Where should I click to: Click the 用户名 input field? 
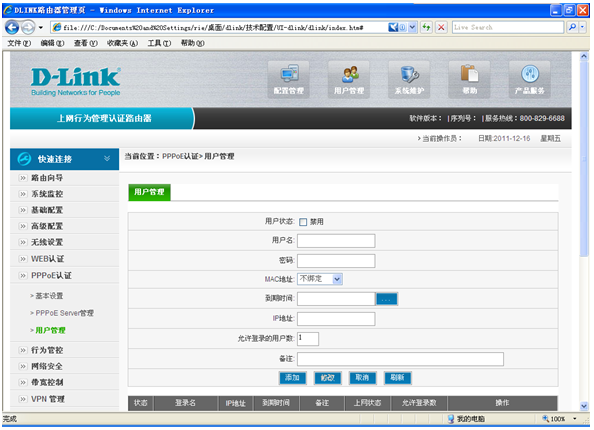pyautogui.click(x=336, y=241)
